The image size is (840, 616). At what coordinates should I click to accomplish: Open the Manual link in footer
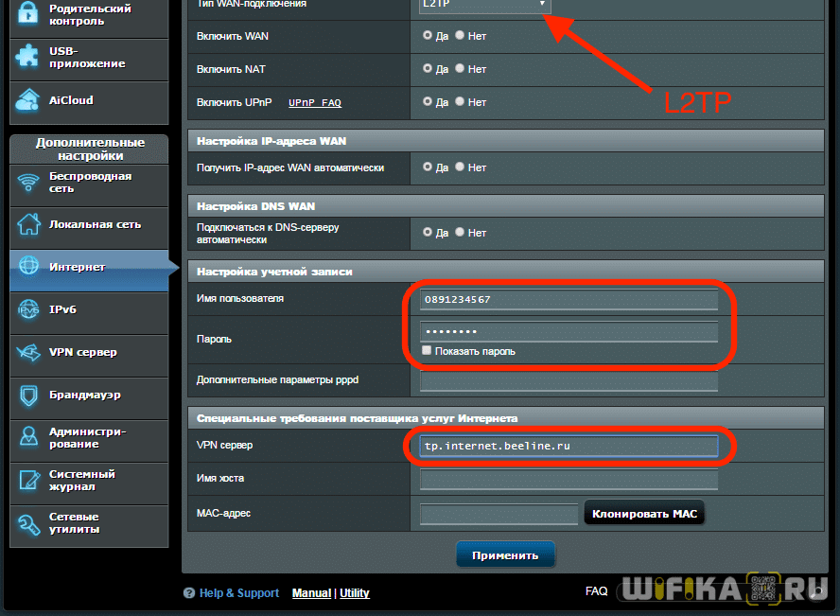311,593
